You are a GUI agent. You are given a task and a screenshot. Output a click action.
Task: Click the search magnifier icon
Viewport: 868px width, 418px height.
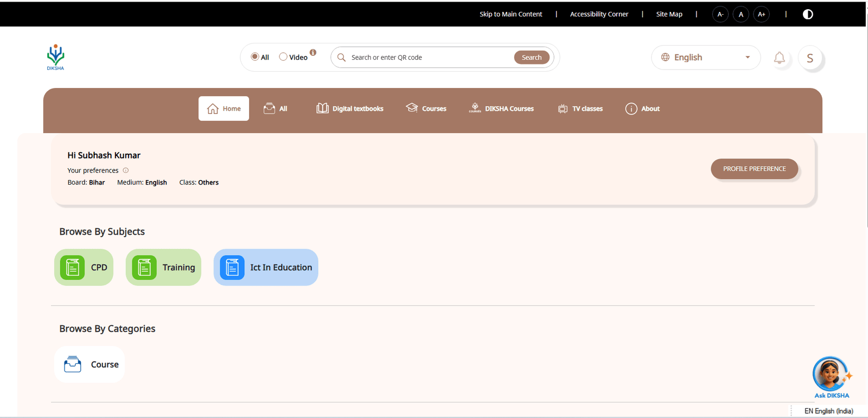tap(341, 57)
